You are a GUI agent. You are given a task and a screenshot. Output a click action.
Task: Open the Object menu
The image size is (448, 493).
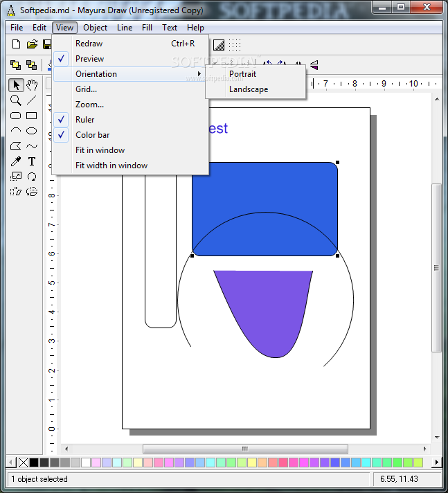pos(95,28)
